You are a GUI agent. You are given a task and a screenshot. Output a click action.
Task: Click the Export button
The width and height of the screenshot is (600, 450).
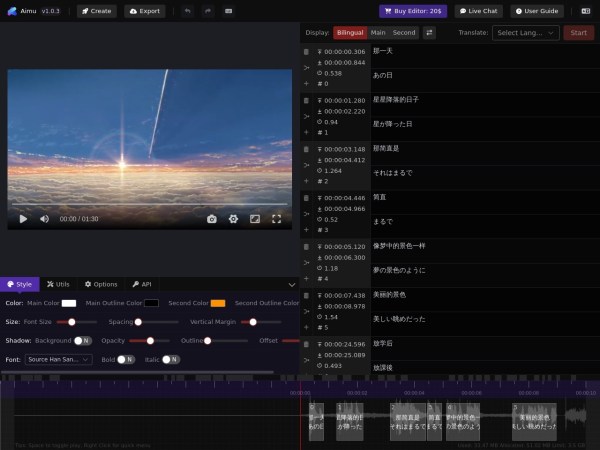coord(145,11)
